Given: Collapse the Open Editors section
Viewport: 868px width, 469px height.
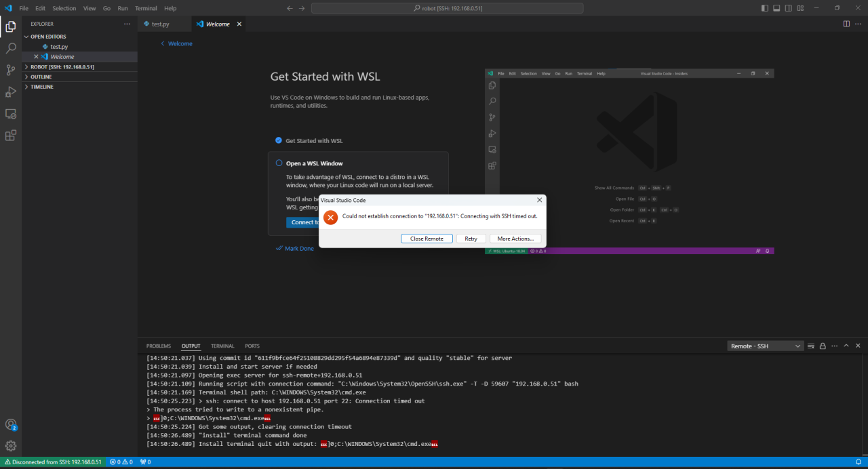Looking at the screenshot, I should click(x=48, y=37).
